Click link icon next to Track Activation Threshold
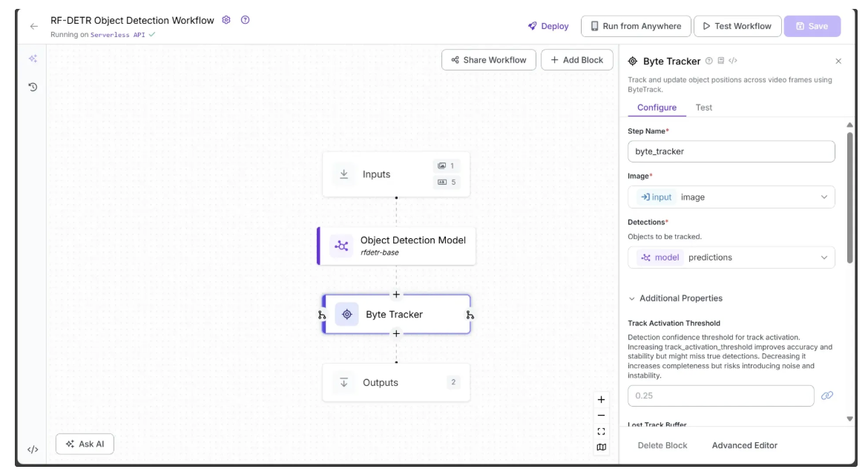The height and width of the screenshot is (472, 868). 827,396
